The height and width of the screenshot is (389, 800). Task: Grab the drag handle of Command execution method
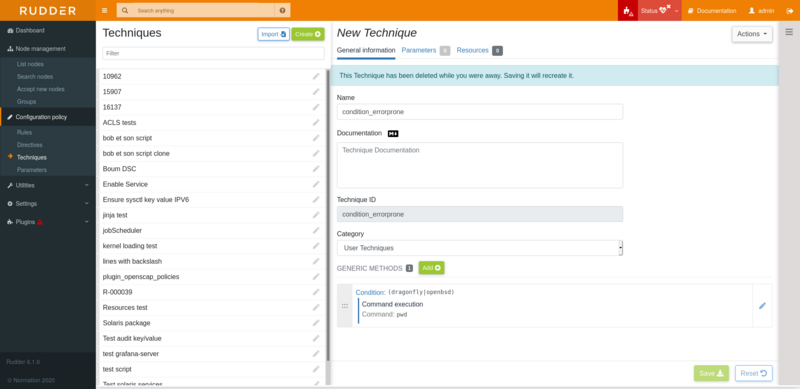click(344, 306)
